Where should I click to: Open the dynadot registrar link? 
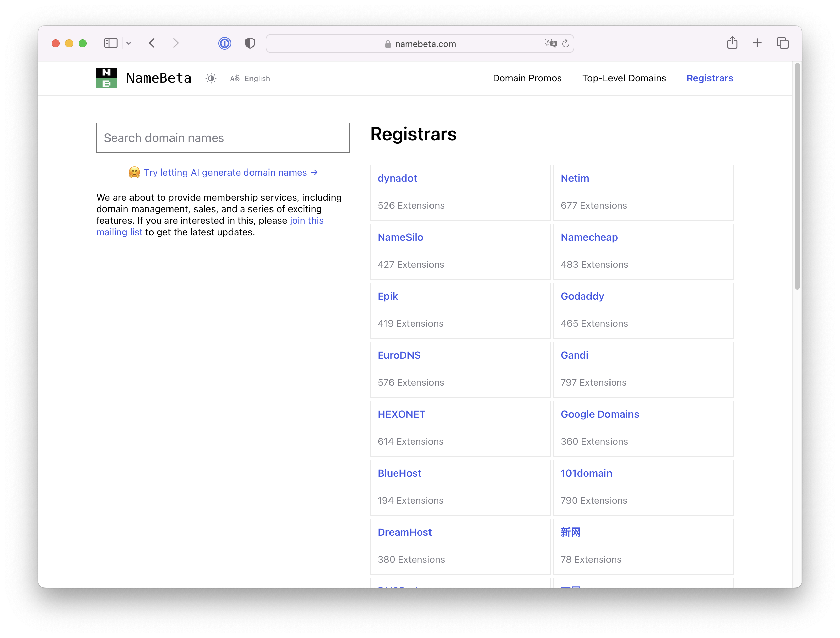[x=397, y=178]
